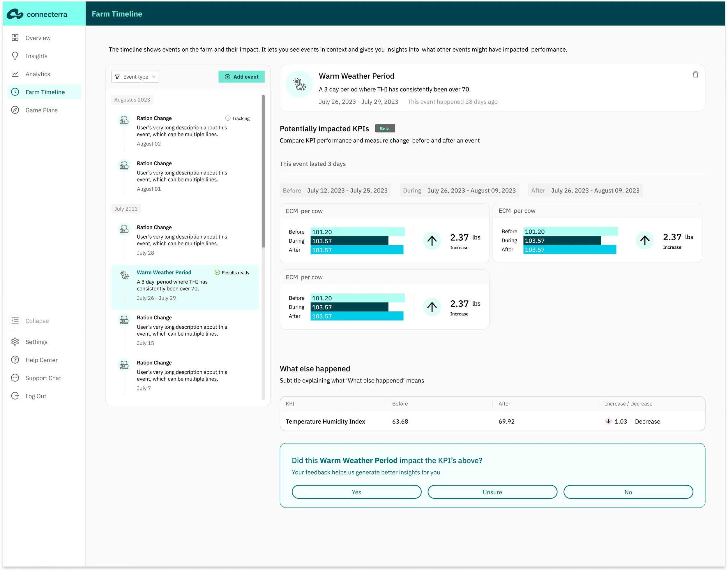The image size is (728, 571).
Task: Choose No in feedback options
Action: click(628, 492)
